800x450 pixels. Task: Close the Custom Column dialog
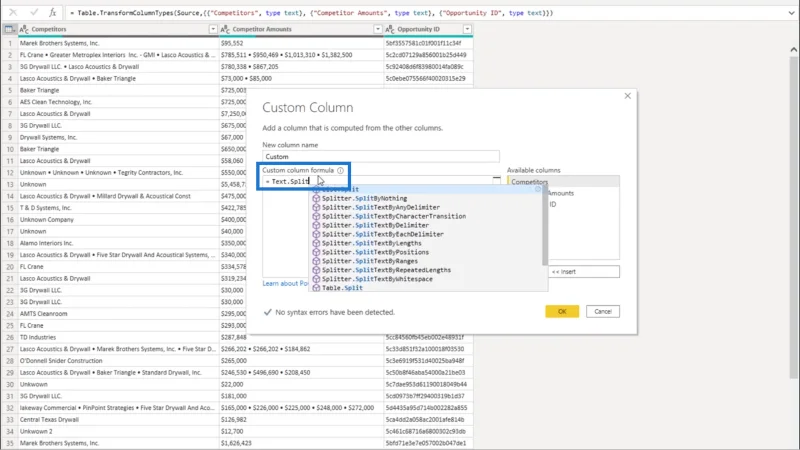coord(628,96)
